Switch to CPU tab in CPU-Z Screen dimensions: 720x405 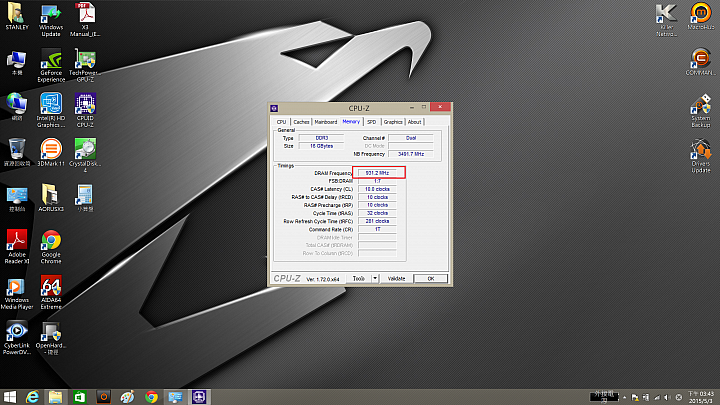coord(281,122)
